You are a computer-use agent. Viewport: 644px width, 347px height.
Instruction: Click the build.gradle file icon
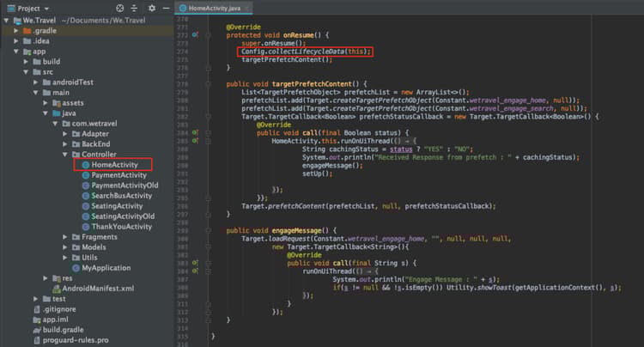pyautogui.click(x=35, y=329)
